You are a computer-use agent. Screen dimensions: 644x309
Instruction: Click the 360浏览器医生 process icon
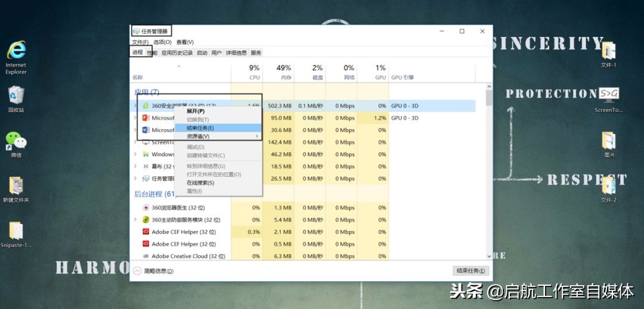click(x=145, y=208)
